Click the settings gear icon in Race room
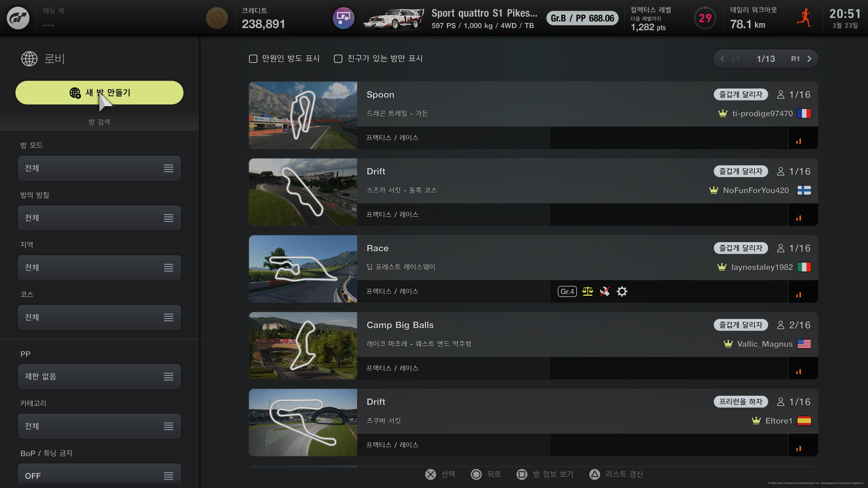Image resolution: width=868 pixels, height=488 pixels. (x=622, y=291)
